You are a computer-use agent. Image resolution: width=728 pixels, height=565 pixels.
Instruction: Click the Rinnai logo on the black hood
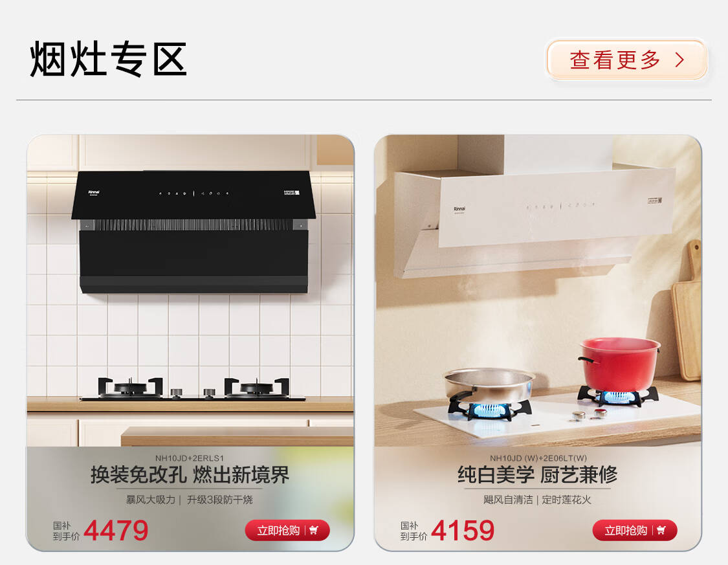click(x=94, y=193)
